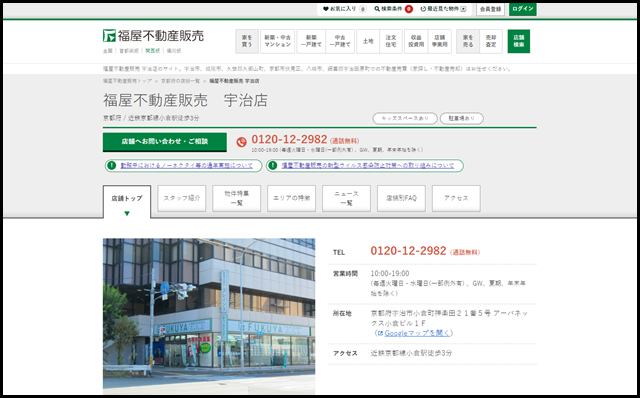Screen dimensions: 640x398
Task: Open the 新築・中古マンション menu item
Action: point(278,41)
